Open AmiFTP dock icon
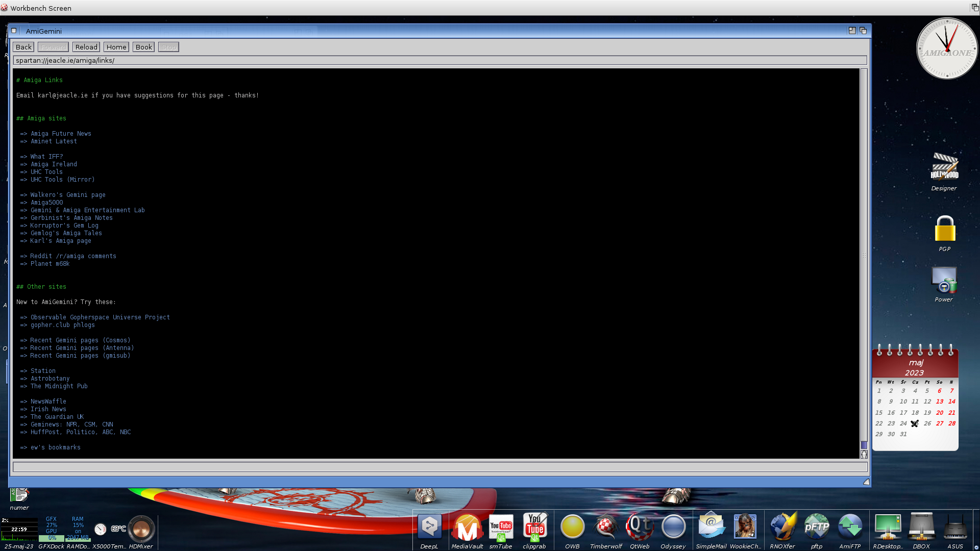This screenshot has width=980, height=551. [850, 527]
